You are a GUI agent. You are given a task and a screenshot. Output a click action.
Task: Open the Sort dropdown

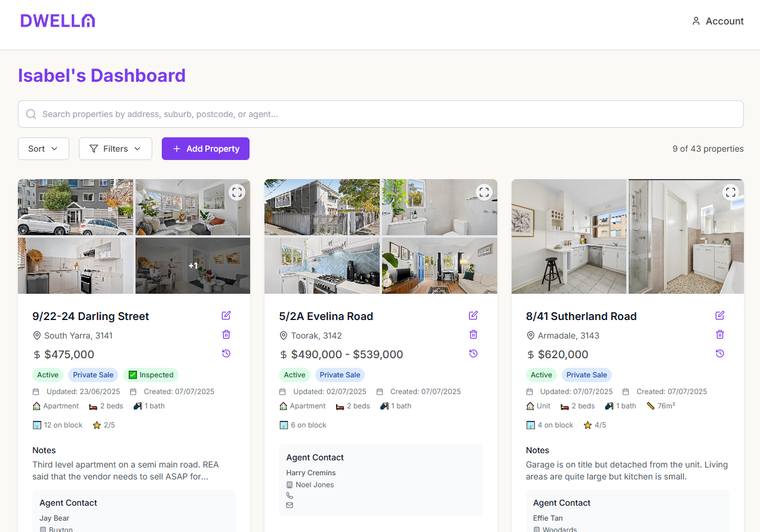pyautogui.click(x=43, y=148)
